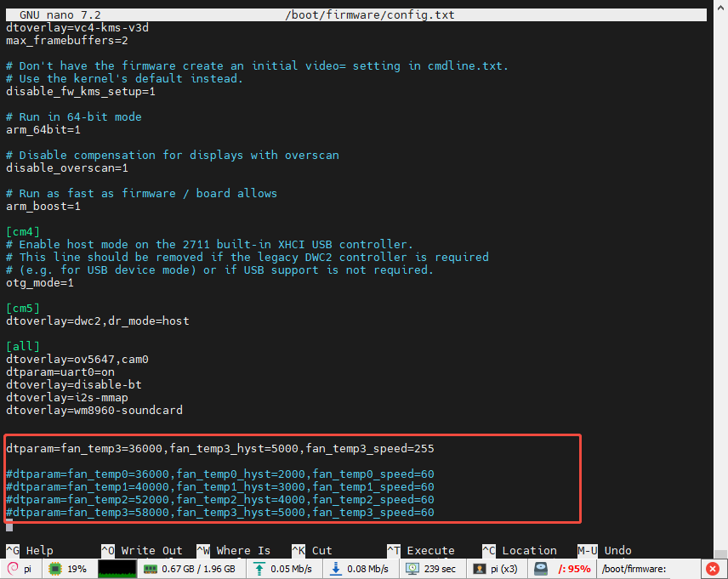
Task: Click the red close icon in status bar
Action: [713, 569]
